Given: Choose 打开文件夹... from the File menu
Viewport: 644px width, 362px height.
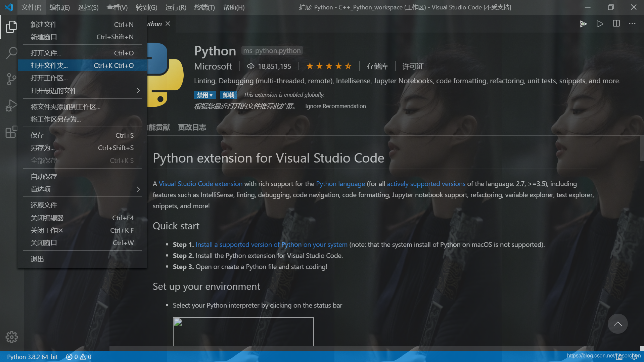Looking at the screenshot, I should 82,65.
